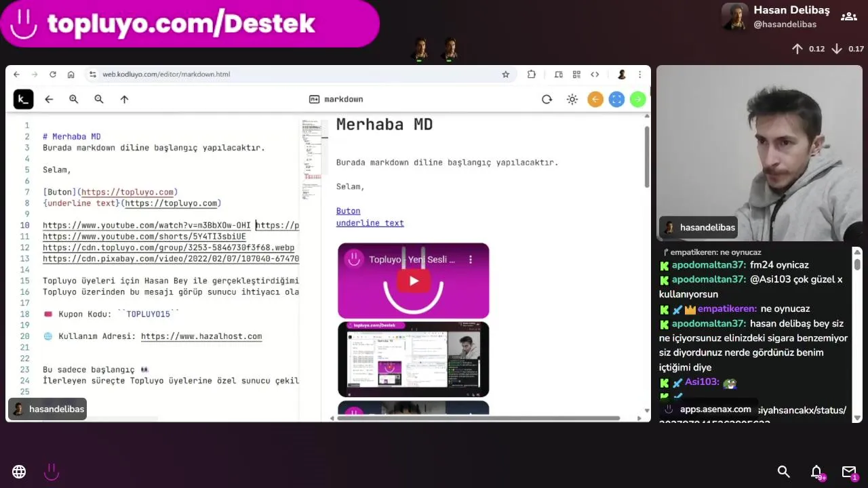The image size is (868, 488).
Task: Click the editor up arrow icon
Action: [124, 100]
